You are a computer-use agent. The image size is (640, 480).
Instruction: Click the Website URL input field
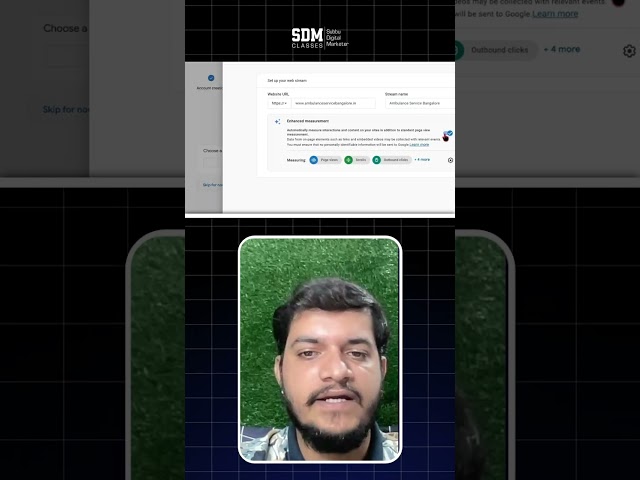[x=334, y=103]
